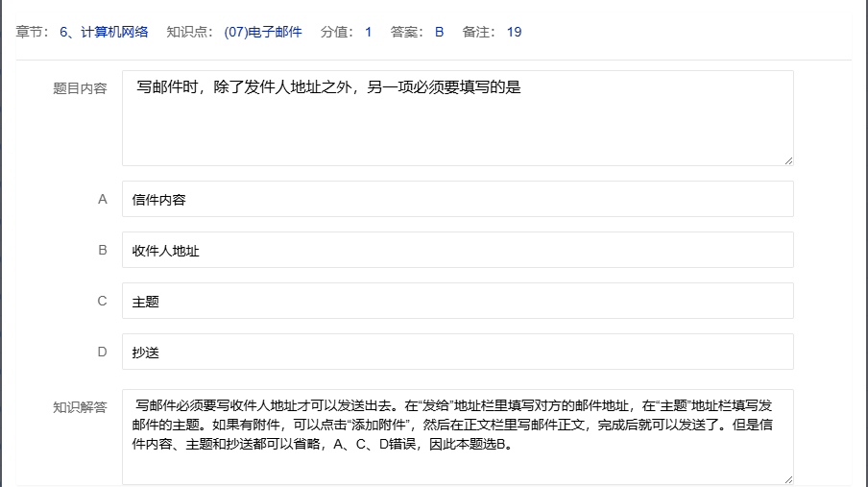Click the answer value B after 答案

[x=439, y=32]
